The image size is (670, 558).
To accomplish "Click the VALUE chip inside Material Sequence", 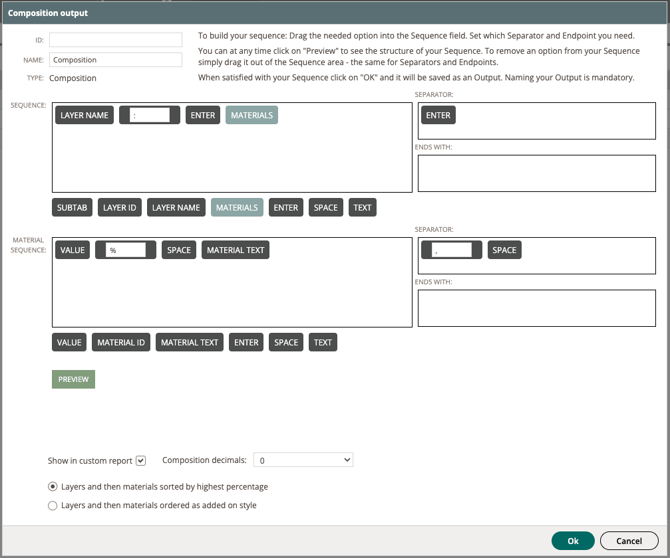I will coord(73,250).
